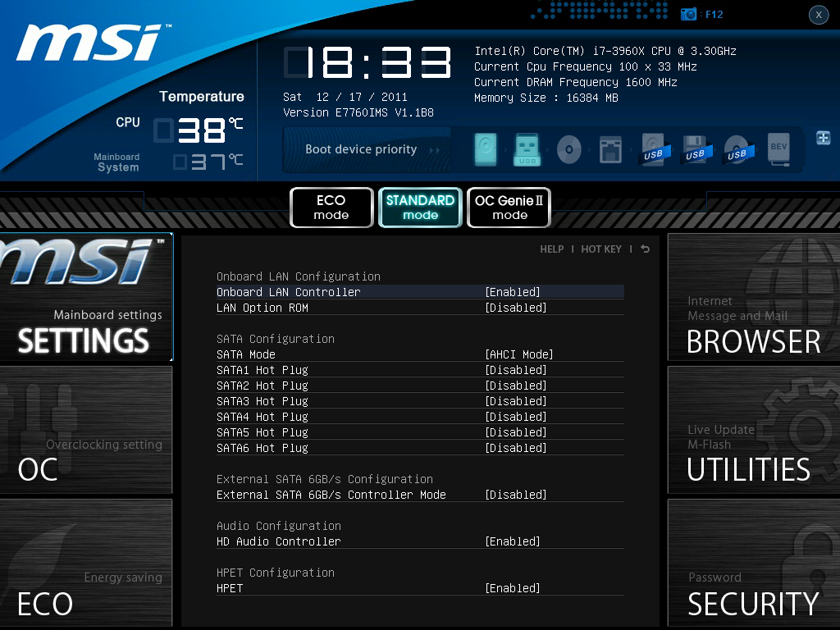Switch to ECO mode

(x=331, y=208)
